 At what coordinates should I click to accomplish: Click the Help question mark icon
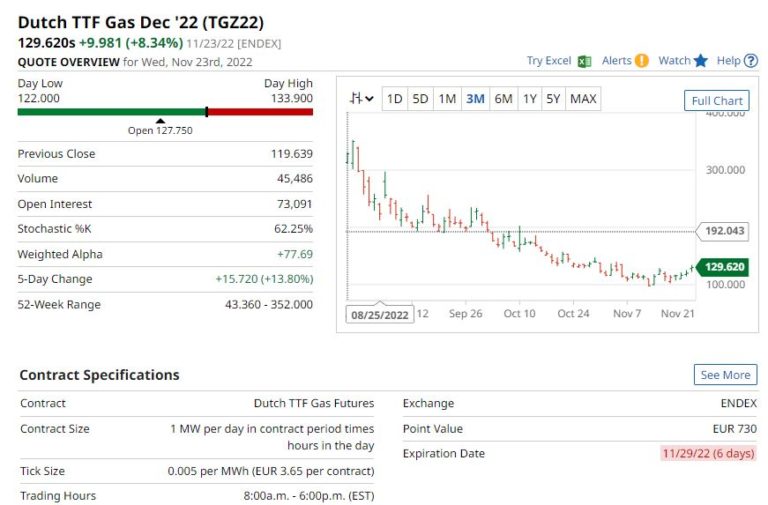(751, 61)
